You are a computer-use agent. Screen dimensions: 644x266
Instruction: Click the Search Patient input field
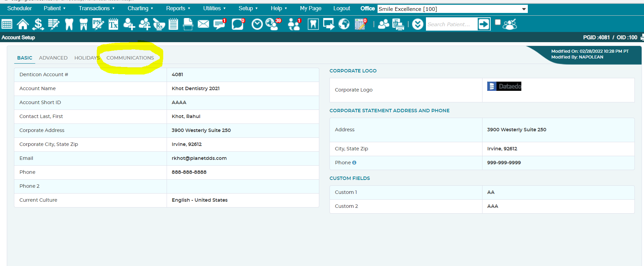click(x=451, y=24)
